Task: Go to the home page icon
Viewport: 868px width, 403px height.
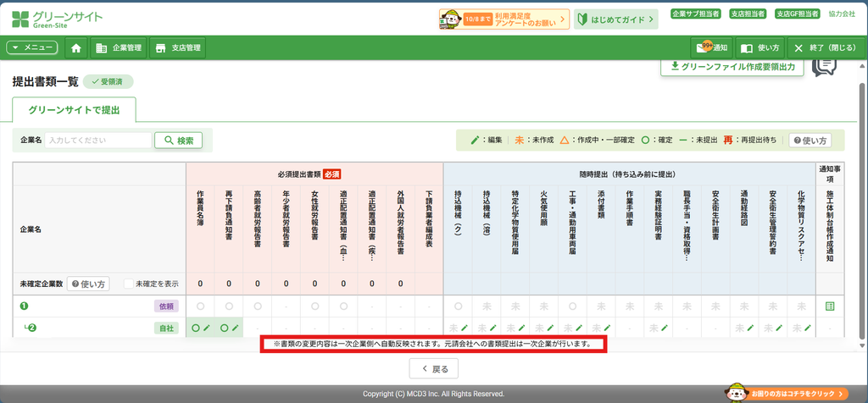Action: tap(75, 48)
